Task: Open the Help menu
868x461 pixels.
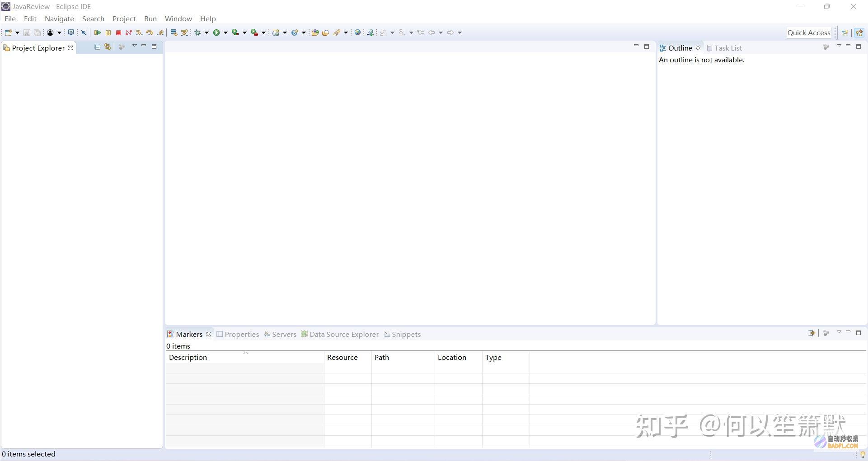Action: (x=208, y=19)
